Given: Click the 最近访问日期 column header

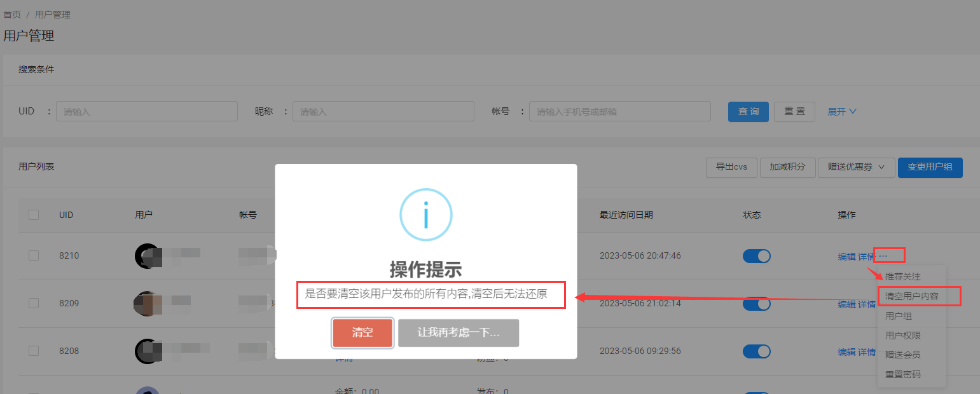Looking at the screenshot, I should coord(626,215).
